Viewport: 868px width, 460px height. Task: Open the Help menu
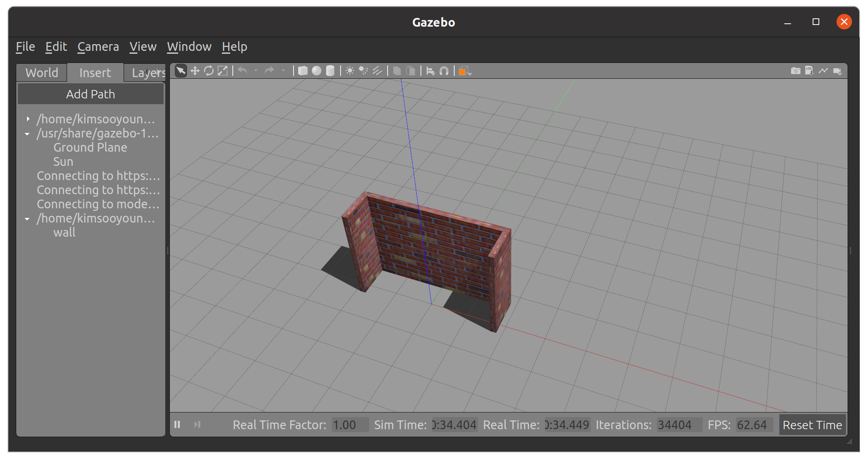[234, 47]
